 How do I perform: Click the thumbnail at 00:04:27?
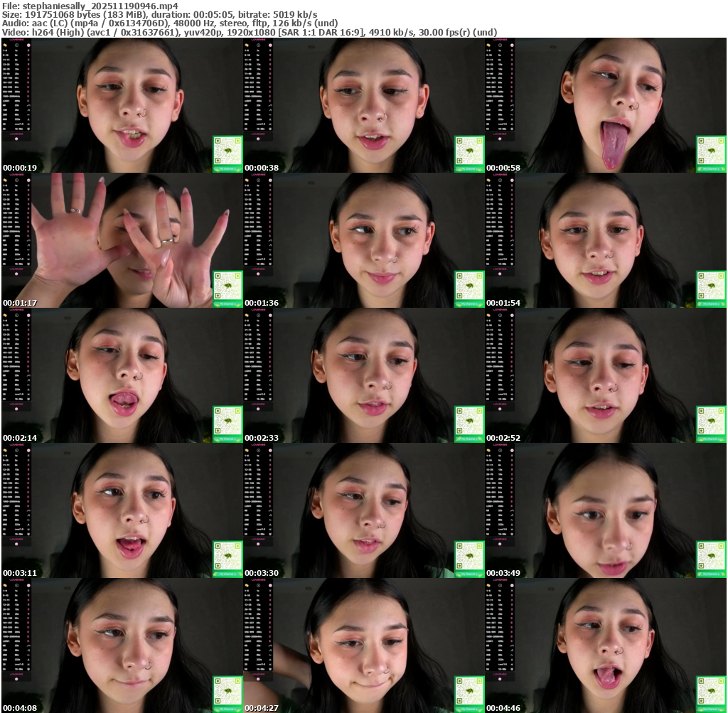pos(363,645)
